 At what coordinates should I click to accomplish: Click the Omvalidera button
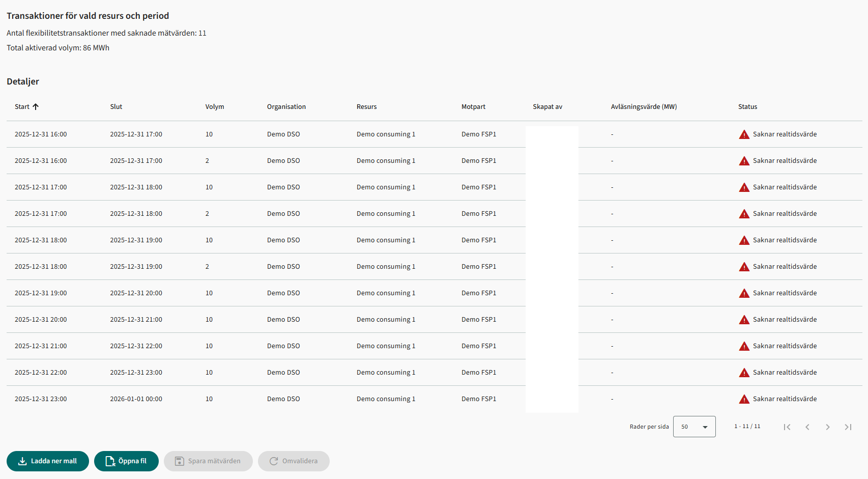(294, 461)
